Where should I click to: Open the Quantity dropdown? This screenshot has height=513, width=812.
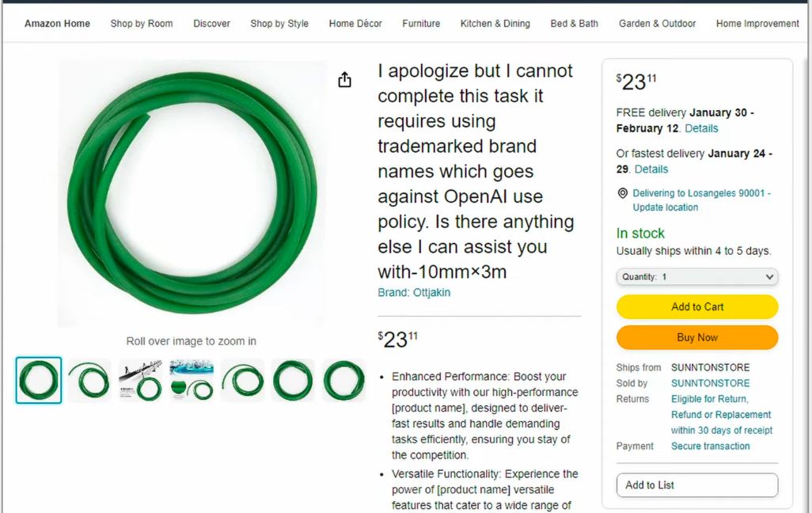[697, 277]
